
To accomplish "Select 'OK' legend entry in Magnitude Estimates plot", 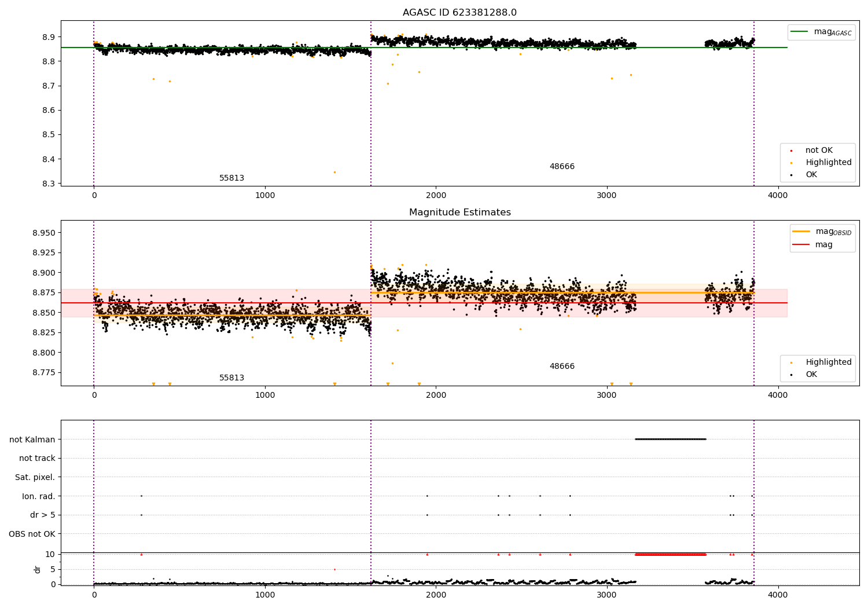I will [x=811, y=375].
